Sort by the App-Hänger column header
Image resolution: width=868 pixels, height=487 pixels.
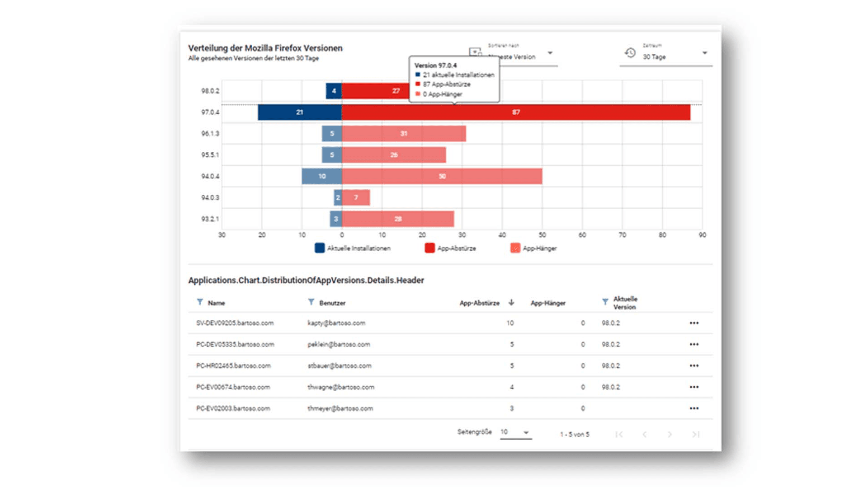point(548,303)
